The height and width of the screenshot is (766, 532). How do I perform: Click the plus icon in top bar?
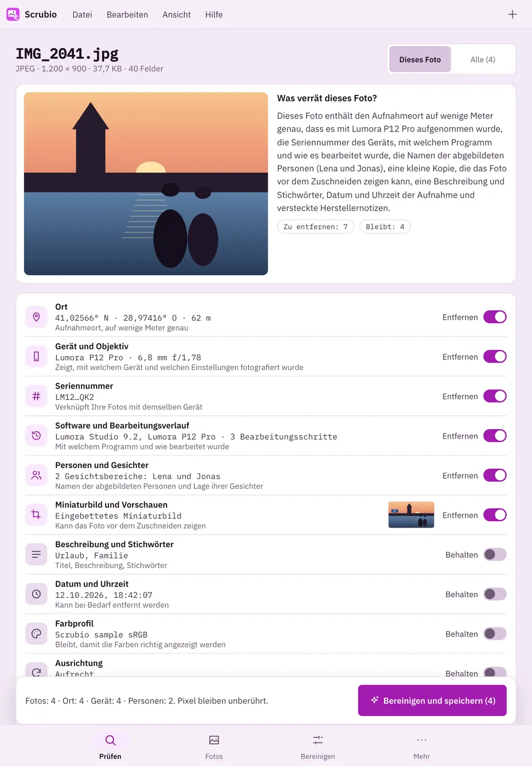point(512,14)
